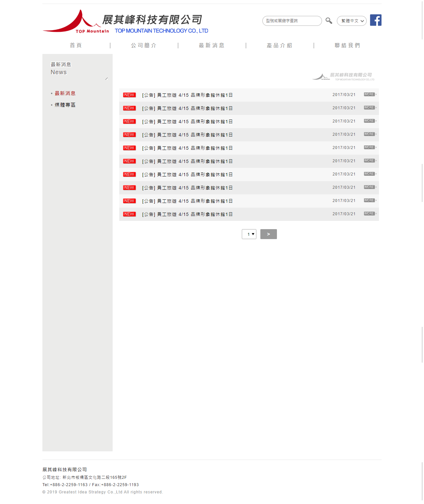The height and width of the screenshot is (504, 424).
Task: Click the Top Mountain company logo
Action: click(126, 22)
